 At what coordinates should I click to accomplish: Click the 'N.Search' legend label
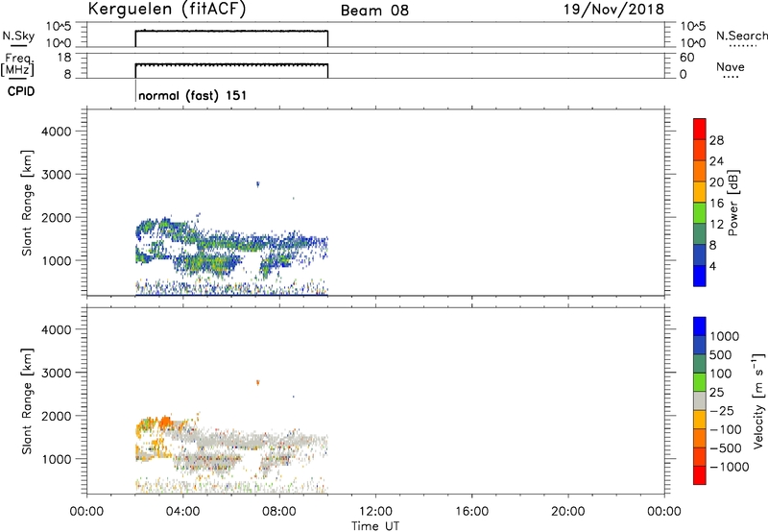[x=741, y=36]
